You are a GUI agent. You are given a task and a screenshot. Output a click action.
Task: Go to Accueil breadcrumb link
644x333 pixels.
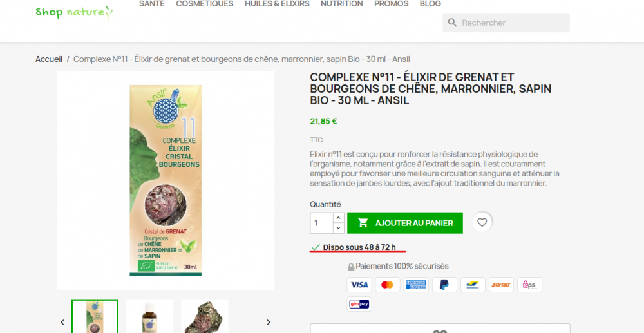pos(49,59)
